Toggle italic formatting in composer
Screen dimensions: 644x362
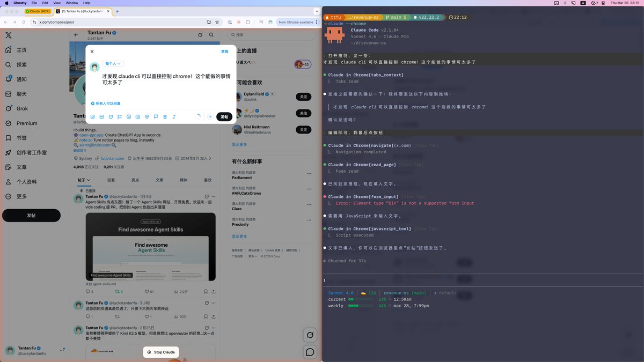tap(174, 117)
